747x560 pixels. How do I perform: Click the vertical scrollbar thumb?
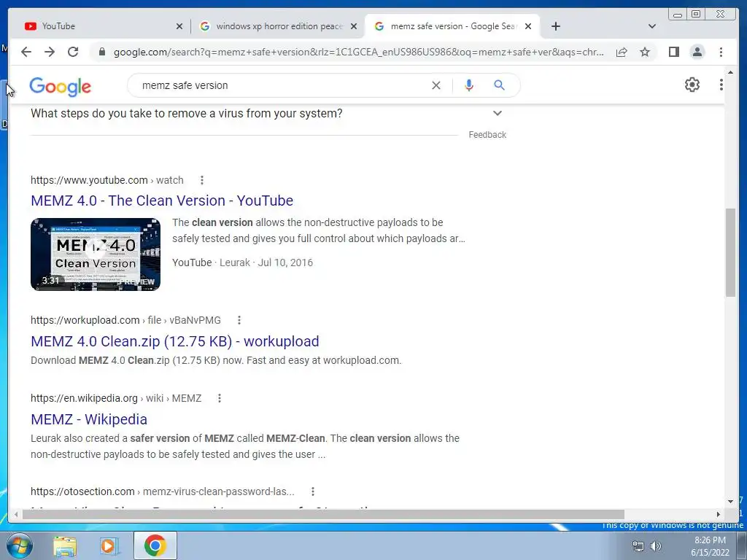(730, 252)
